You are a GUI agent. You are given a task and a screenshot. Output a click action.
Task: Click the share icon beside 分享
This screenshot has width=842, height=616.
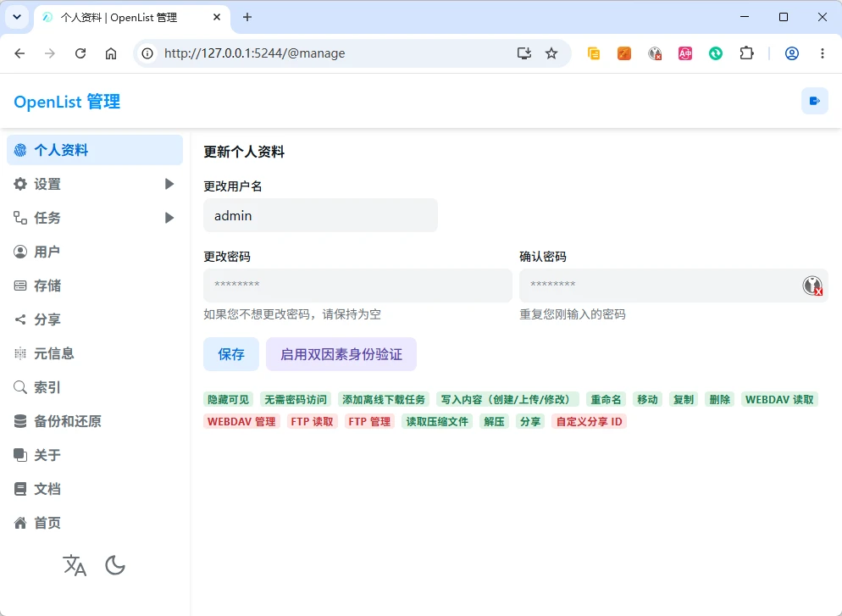pyautogui.click(x=20, y=319)
